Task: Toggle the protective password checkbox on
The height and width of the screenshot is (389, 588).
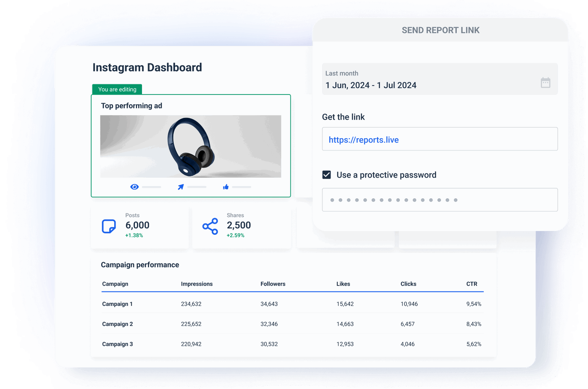Action: 326,174
